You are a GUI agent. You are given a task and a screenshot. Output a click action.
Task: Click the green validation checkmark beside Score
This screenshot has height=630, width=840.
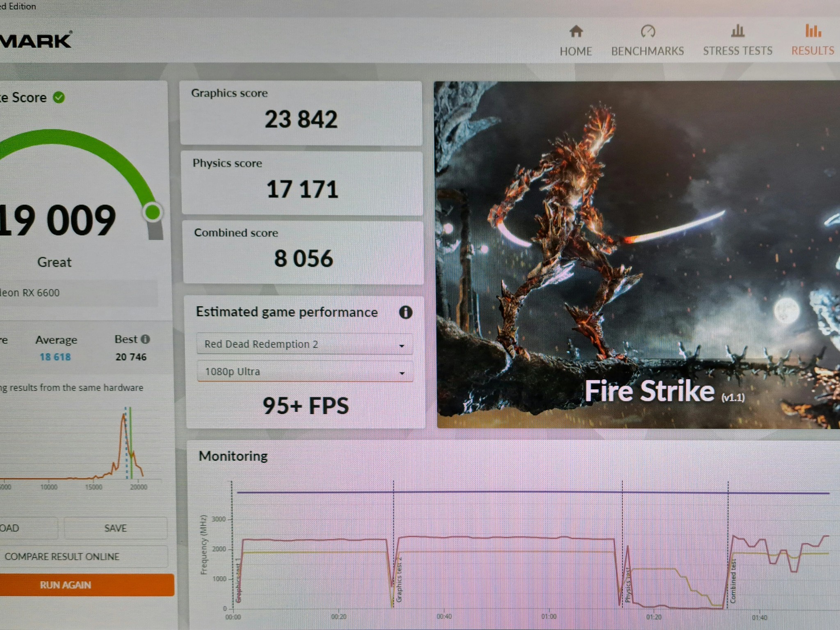[59, 98]
